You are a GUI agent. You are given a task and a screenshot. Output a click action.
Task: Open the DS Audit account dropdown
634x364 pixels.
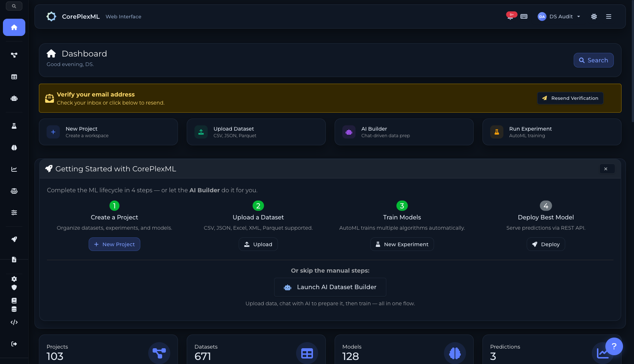(x=558, y=17)
